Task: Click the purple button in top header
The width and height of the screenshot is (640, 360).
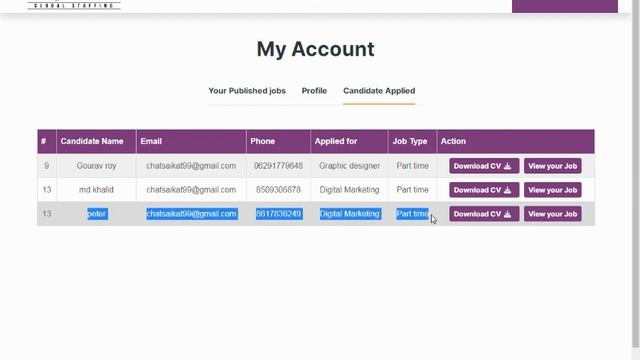Action: (565, 6)
